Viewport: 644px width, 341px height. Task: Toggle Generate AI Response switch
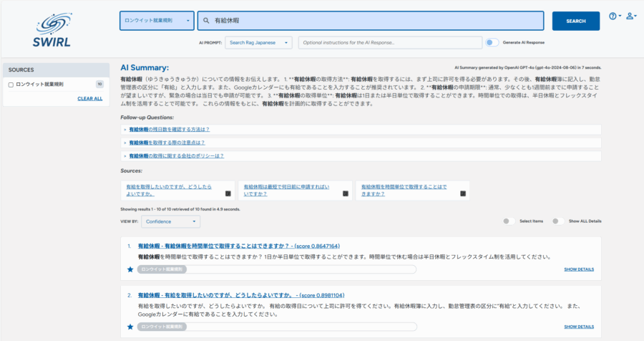(x=492, y=42)
